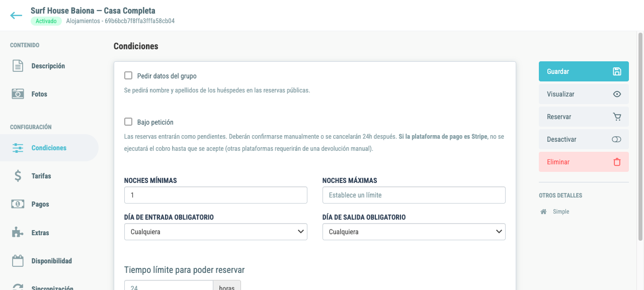The height and width of the screenshot is (290, 644).
Task: Click the shopping cart icon on Reservar
Action: (617, 117)
